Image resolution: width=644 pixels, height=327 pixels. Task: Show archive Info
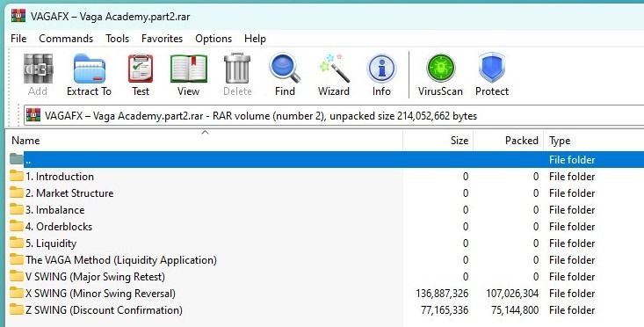[x=381, y=69]
